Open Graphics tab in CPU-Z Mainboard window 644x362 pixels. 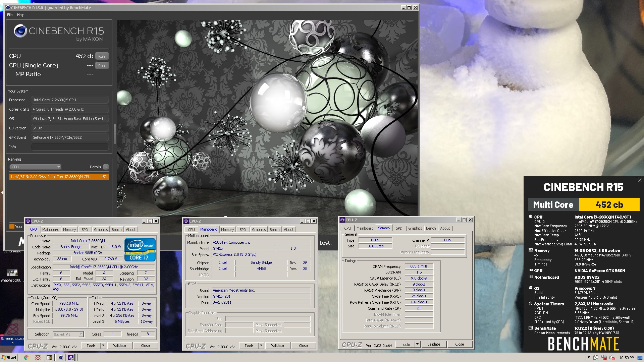coord(259,230)
